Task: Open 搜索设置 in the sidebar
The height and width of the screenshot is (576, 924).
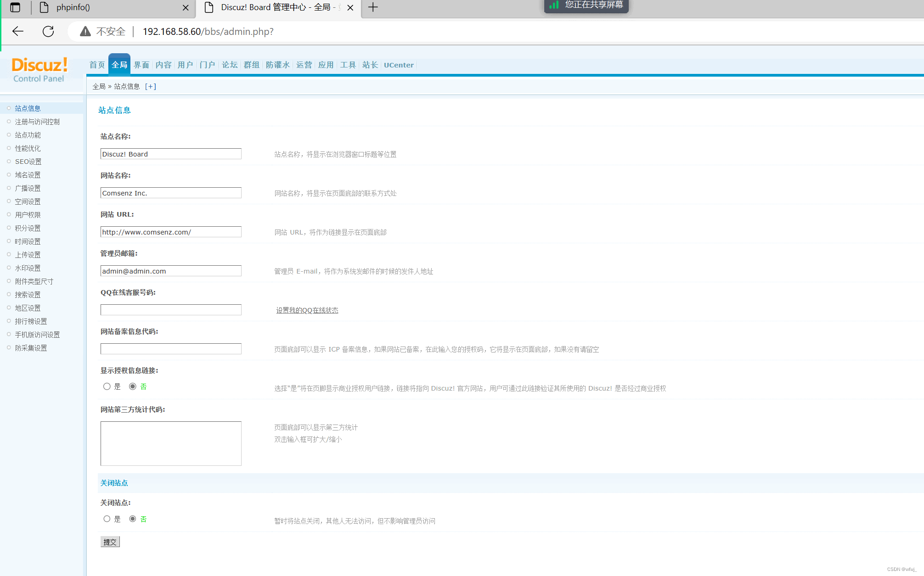Action: point(28,295)
